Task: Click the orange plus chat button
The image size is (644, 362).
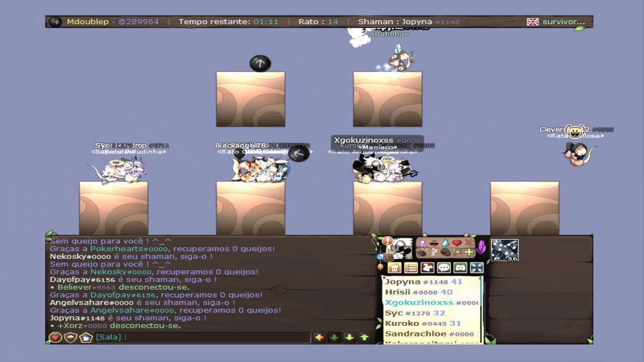Action: point(319,337)
